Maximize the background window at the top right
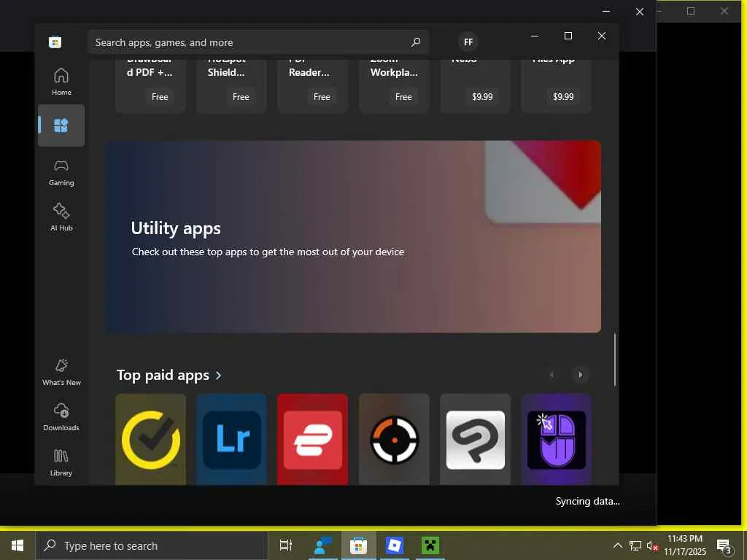This screenshot has height=560, width=747. [691, 11]
